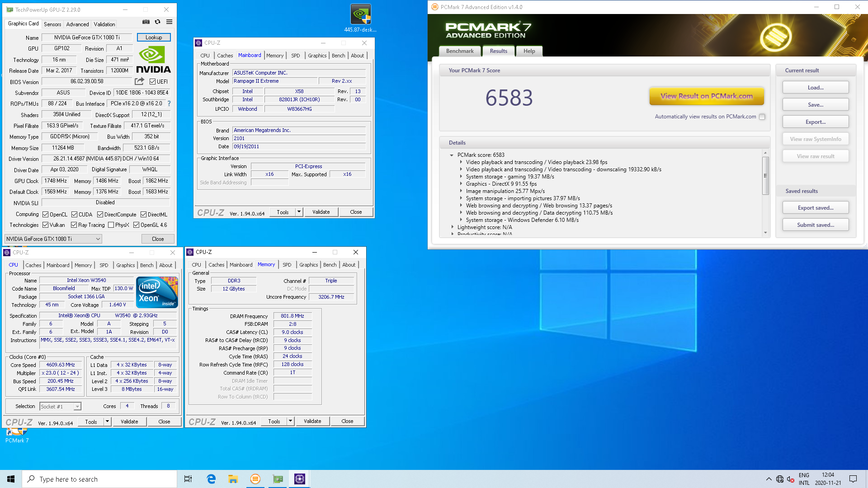868x488 pixels.
Task: Click the Lookup button in GPU-Z
Action: click(x=154, y=38)
